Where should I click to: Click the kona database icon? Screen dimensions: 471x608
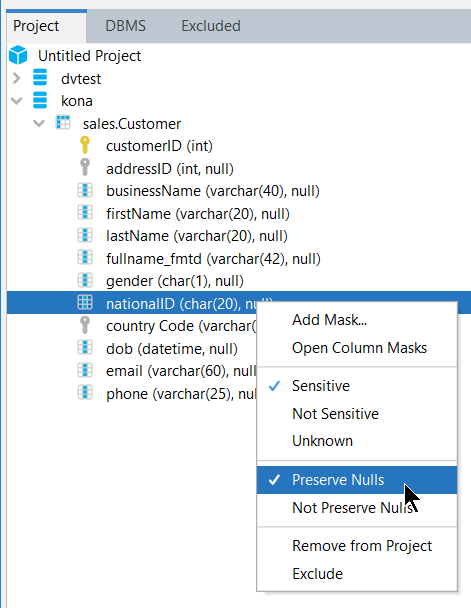click(x=40, y=100)
